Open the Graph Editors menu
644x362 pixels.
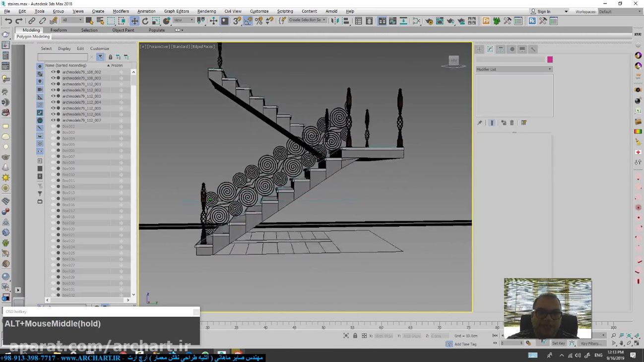176,11
